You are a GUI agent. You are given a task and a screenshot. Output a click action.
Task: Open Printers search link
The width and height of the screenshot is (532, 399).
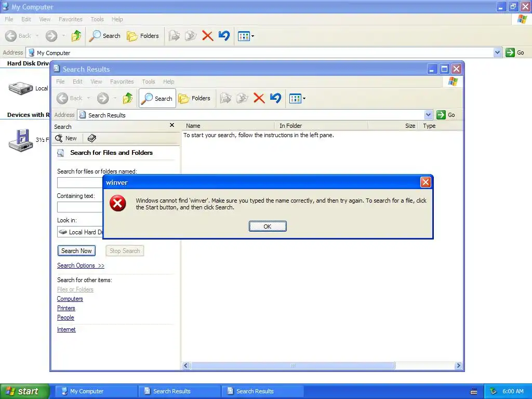[x=66, y=308]
